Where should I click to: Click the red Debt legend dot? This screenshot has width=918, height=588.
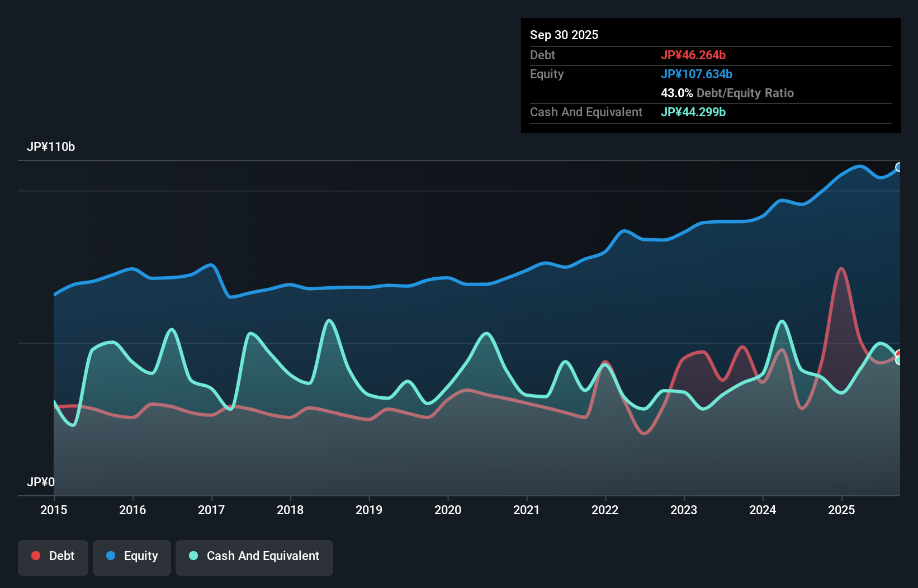click(35, 556)
